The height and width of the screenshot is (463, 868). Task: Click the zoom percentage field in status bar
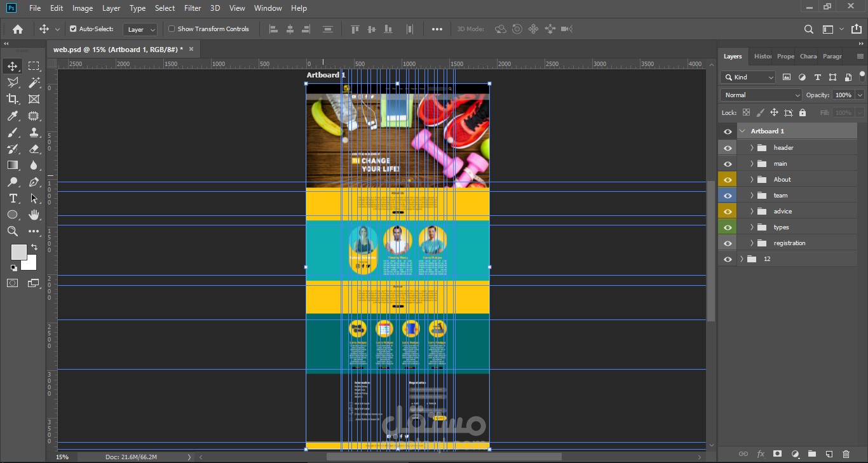62,457
